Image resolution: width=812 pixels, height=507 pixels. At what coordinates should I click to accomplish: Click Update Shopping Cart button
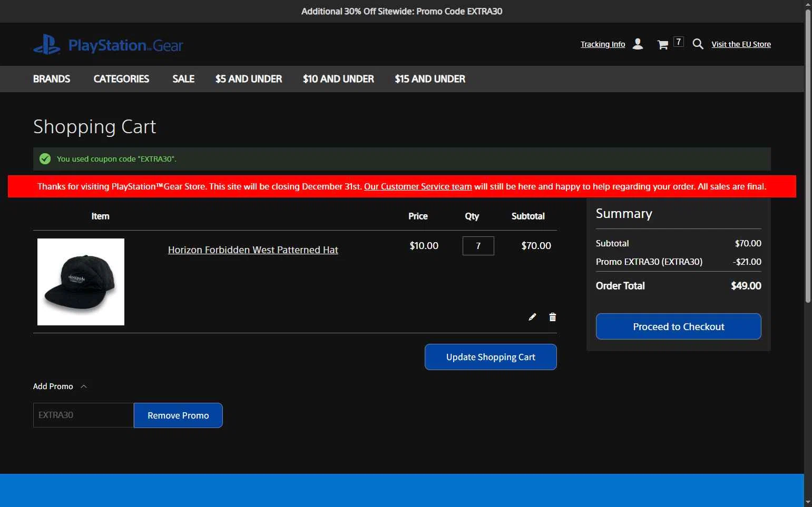pos(491,357)
